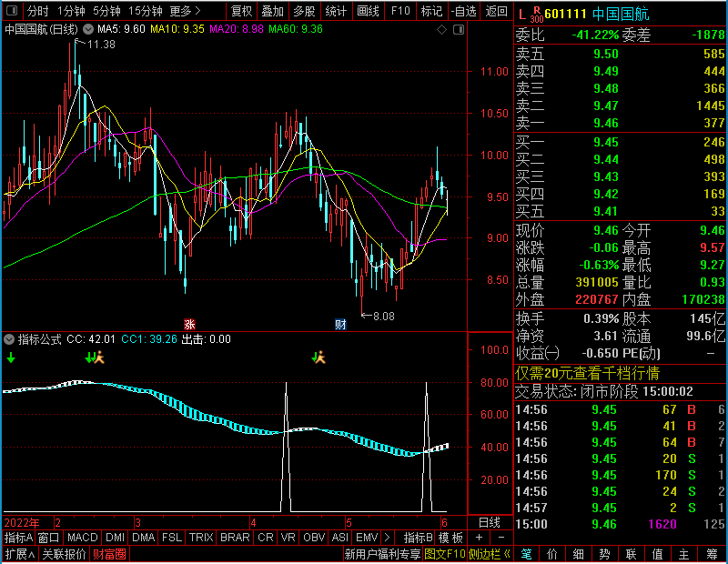
Task: Open the dropdown arrow beside 中国国航(日线)
Action: (88, 29)
